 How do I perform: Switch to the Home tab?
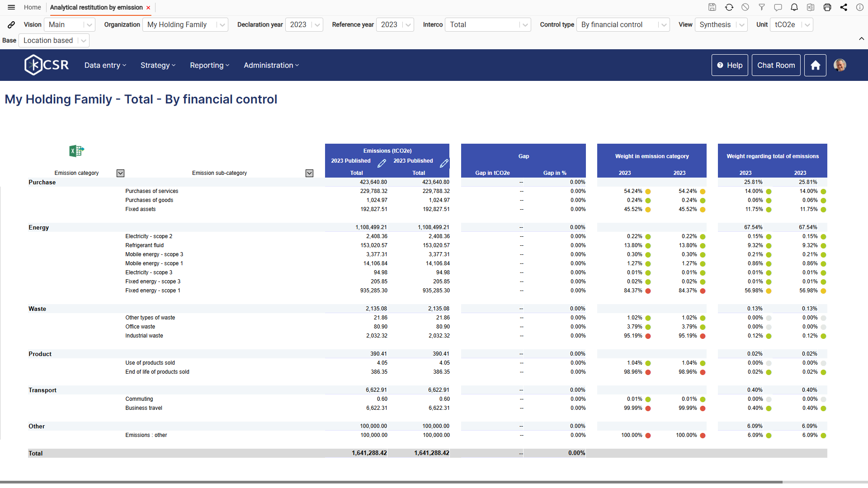pos(32,7)
